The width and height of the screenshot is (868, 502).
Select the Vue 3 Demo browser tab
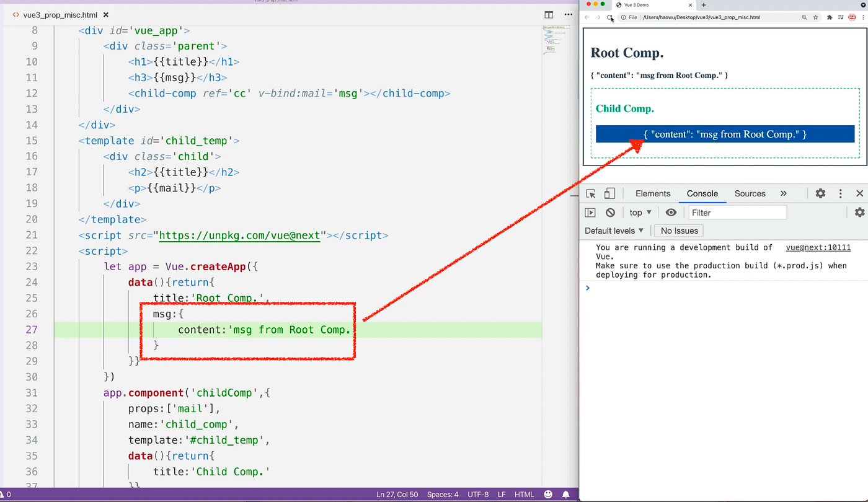pos(654,5)
